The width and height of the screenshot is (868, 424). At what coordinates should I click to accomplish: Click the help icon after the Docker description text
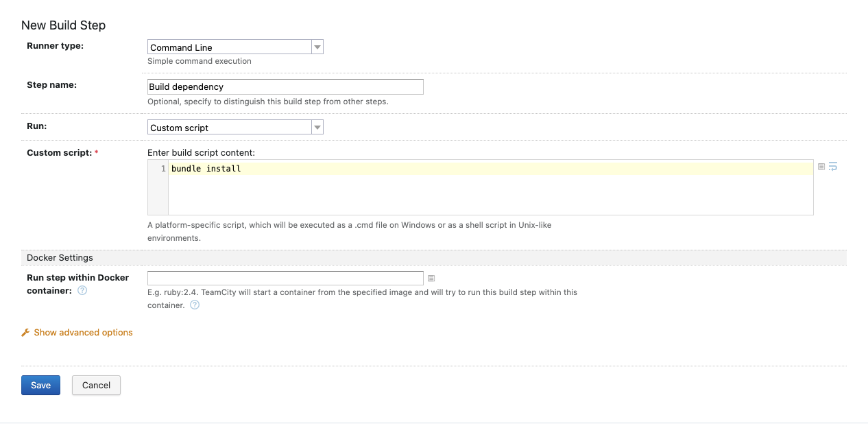(x=195, y=305)
